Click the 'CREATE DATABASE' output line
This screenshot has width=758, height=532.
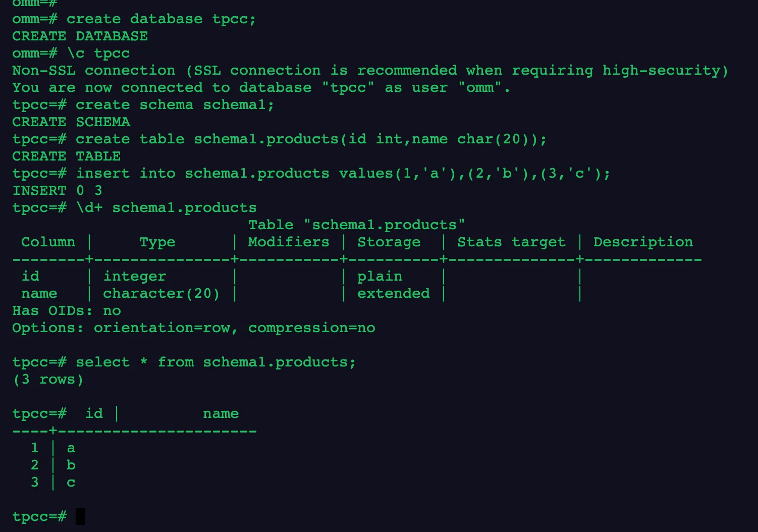[80, 36]
